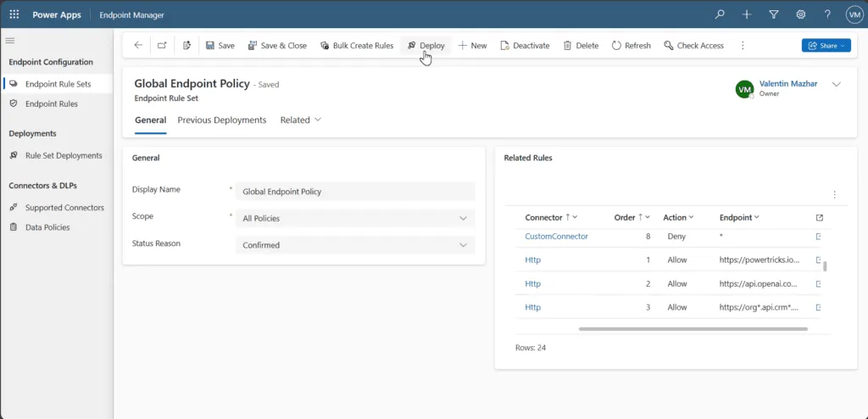Open record icon in api.openai row

[818, 284]
